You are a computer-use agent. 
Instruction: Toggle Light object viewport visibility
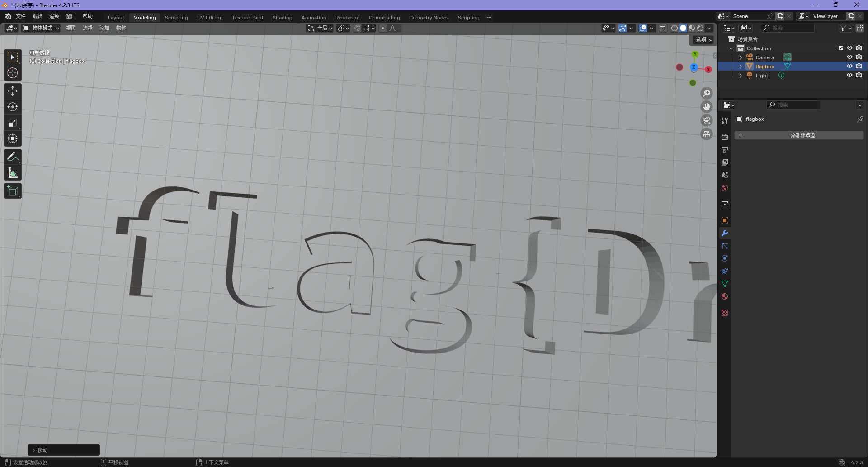849,75
